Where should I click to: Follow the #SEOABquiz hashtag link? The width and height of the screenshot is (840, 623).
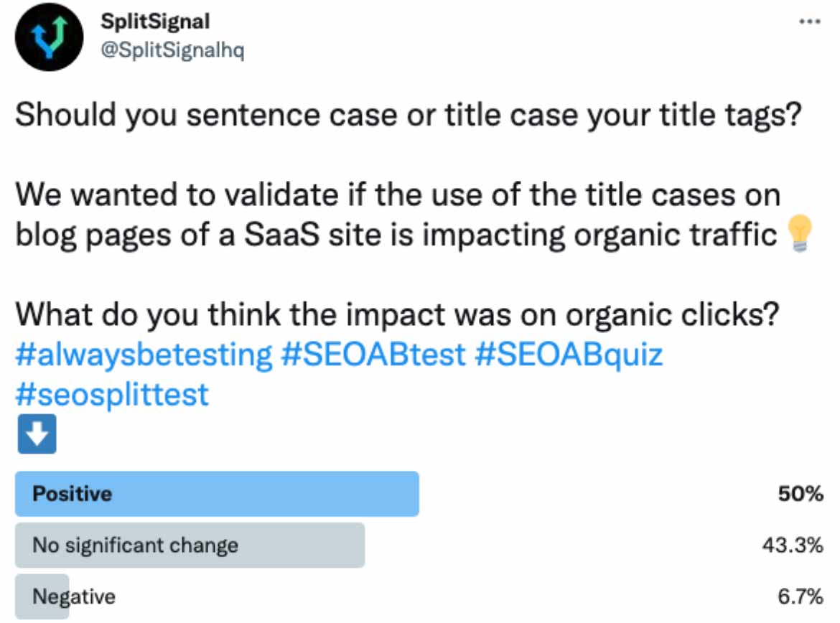tap(569, 355)
